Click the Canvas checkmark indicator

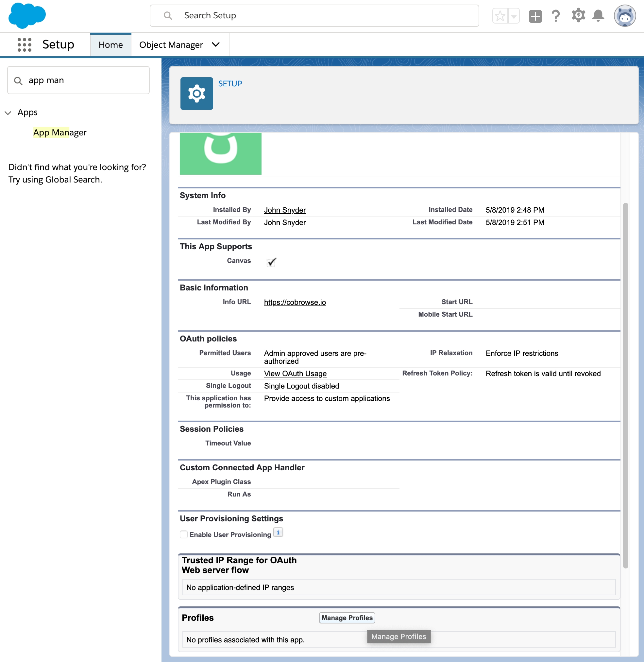tap(272, 262)
